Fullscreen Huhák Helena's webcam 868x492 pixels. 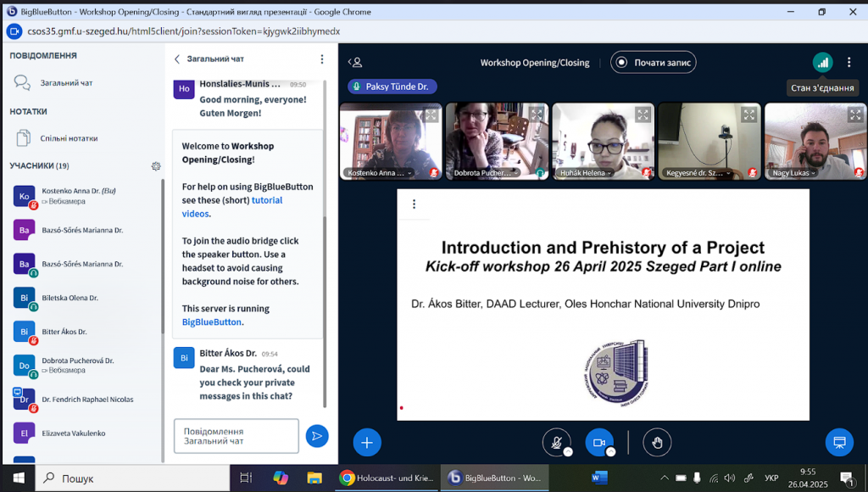[x=643, y=115]
